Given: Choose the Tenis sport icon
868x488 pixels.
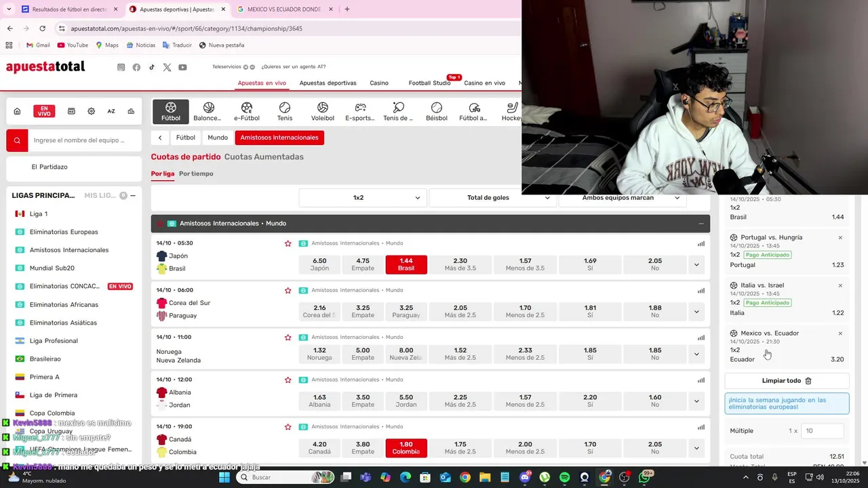Looking at the screenshot, I should (x=285, y=112).
